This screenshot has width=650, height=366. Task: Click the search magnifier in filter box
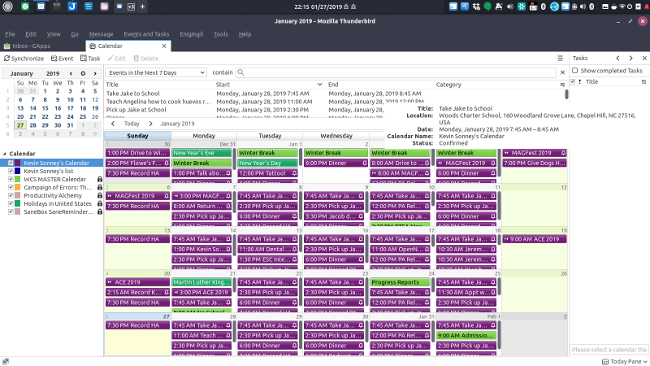click(x=241, y=73)
